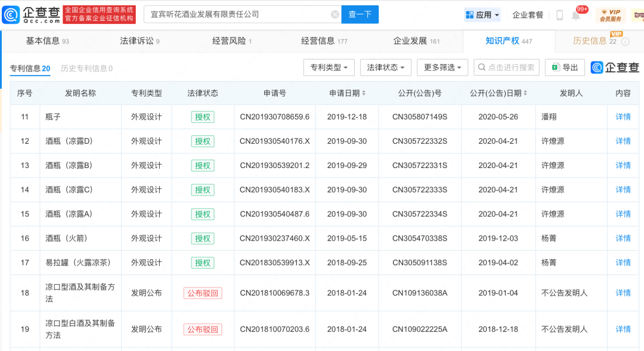
Task: Click application number CN201930540176.X
Action: coord(275,141)
